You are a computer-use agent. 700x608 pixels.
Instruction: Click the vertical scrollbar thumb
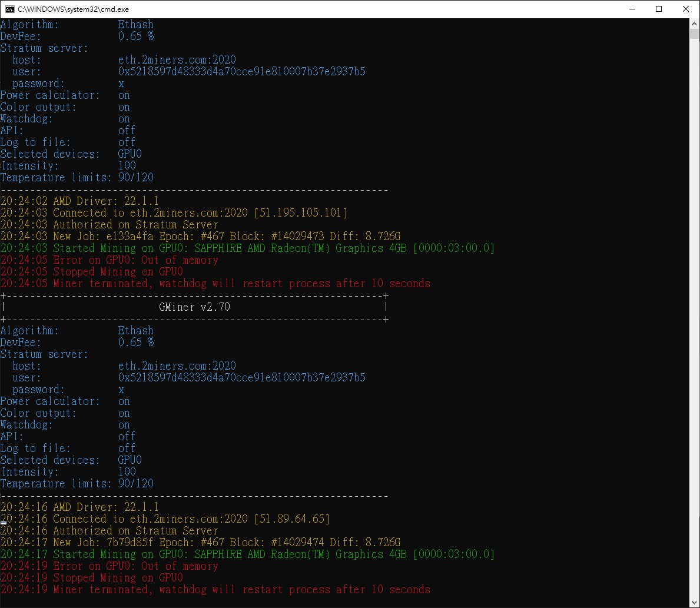[695, 34]
